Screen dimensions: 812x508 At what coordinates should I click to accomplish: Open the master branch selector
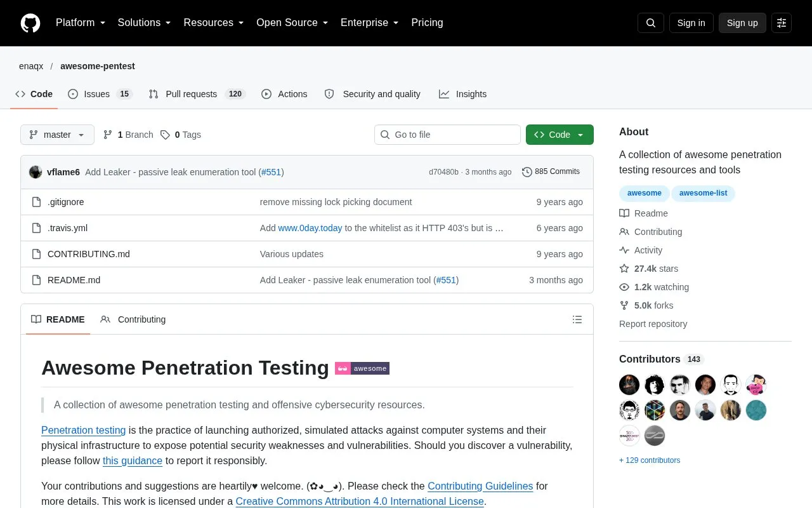[x=57, y=135]
